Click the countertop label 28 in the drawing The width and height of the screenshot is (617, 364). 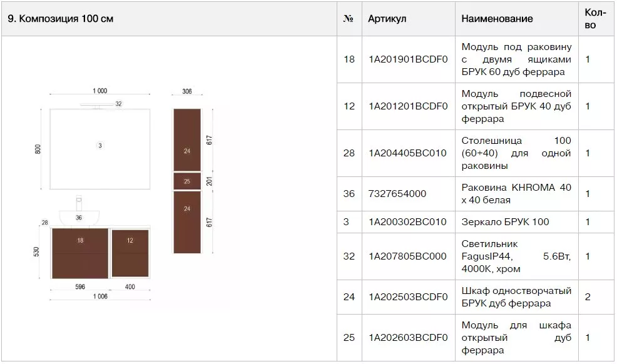pos(45,223)
